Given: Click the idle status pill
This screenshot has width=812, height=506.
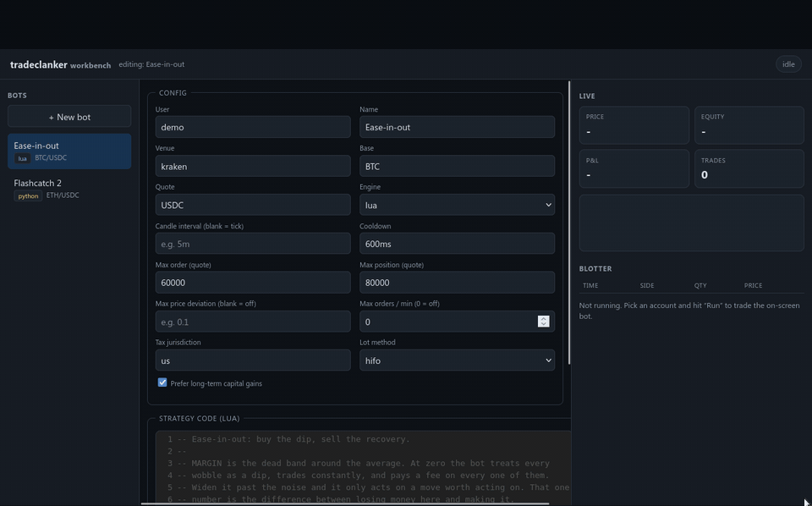Looking at the screenshot, I should 788,64.
